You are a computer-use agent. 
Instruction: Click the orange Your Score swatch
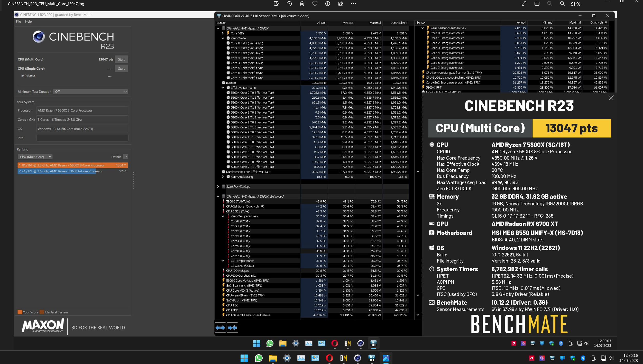(x=20, y=312)
